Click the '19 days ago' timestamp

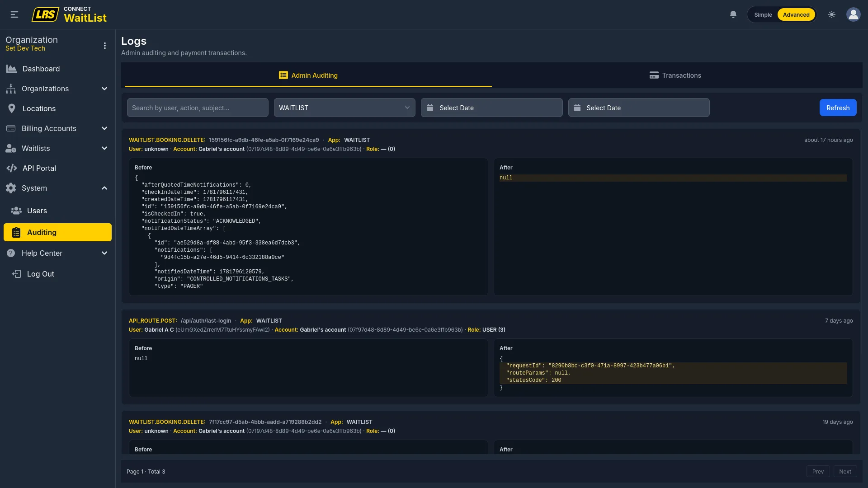(837, 422)
